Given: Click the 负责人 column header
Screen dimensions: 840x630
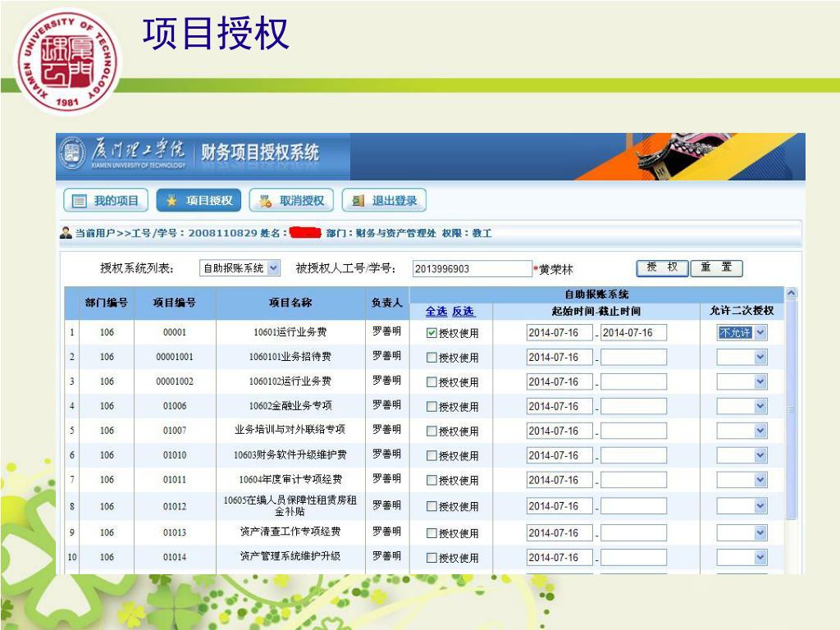Looking at the screenshot, I should tap(387, 303).
